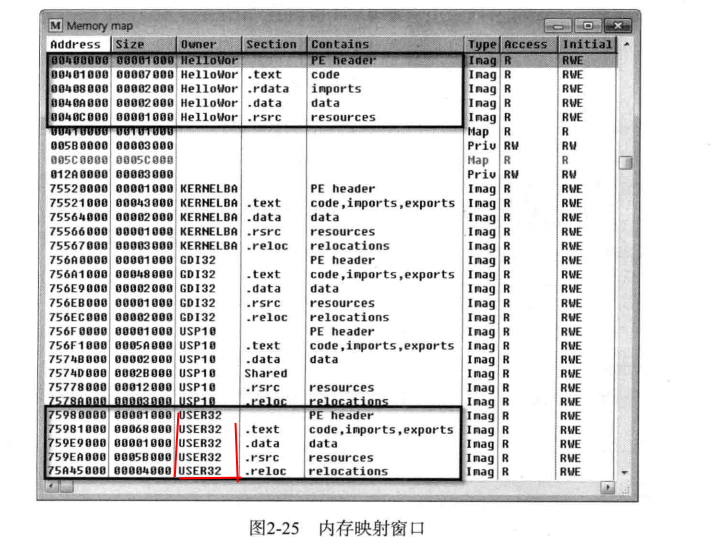
Task: Click the horizontal scrollbar right arrow
Action: (608, 487)
